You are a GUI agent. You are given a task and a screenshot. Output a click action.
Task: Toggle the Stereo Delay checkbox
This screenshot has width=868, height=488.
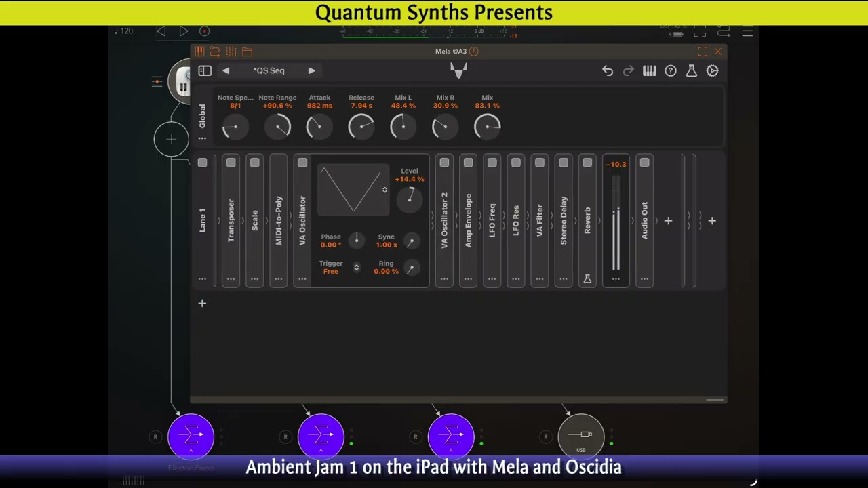tap(564, 163)
